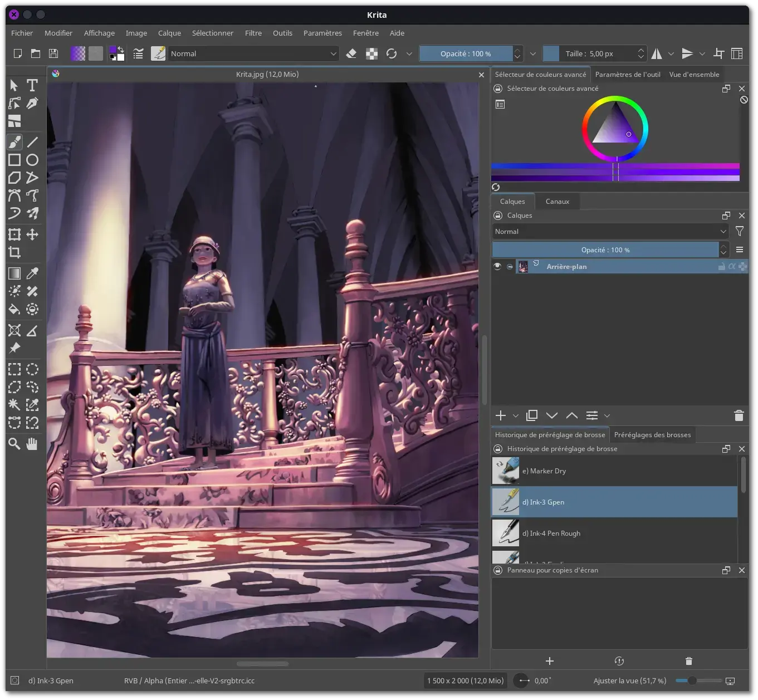Select the Move layer tool
Viewport: 758px width, 700px height.
[x=32, y=234]
